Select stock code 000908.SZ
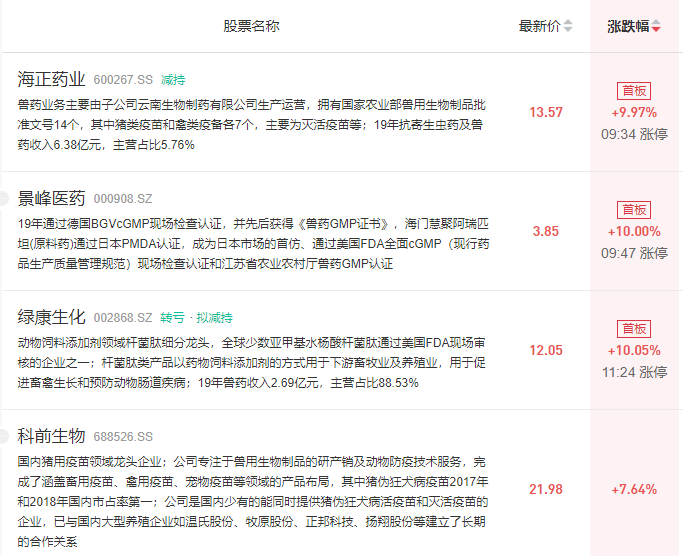The height and width of the screenshot is (556, 683). [x=123, y=199]
